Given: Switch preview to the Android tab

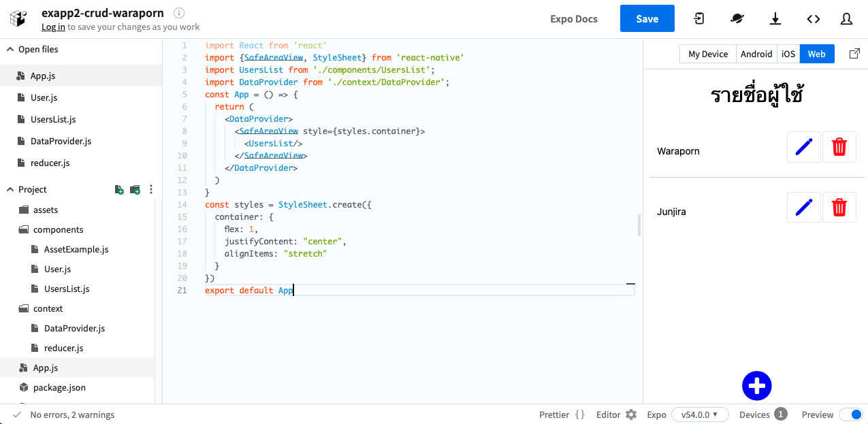Looking at the screenshot, I should coord(756,54).
